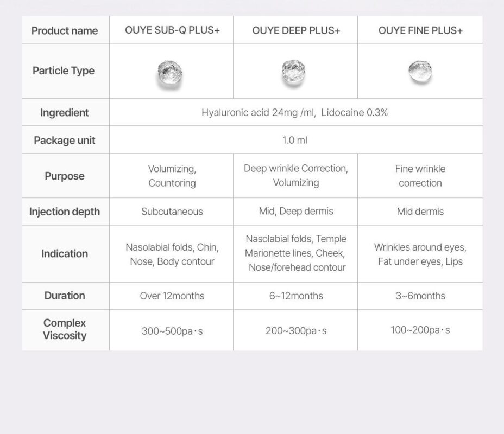Click the Product name row label
The width and height of the screenshot is (504, 434).
(65, 30)
